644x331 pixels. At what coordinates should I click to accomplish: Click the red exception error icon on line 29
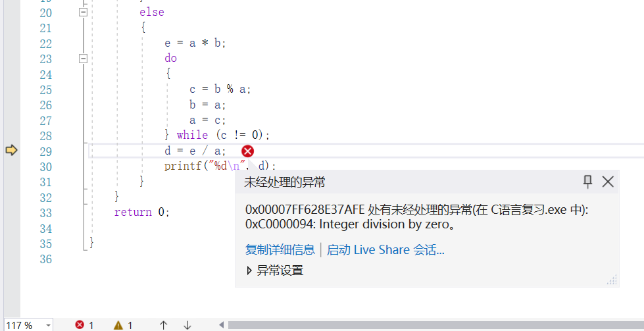click(247, 151)
